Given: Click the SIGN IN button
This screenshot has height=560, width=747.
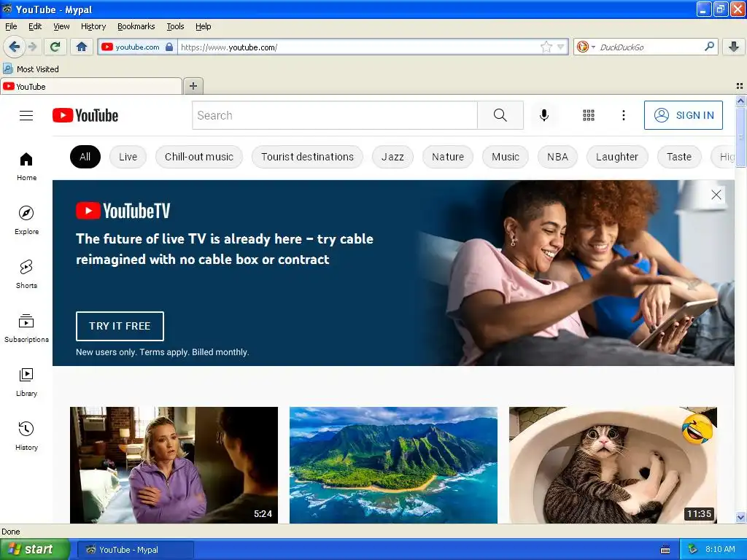Looking at the screenshot, I should point(683,115).
